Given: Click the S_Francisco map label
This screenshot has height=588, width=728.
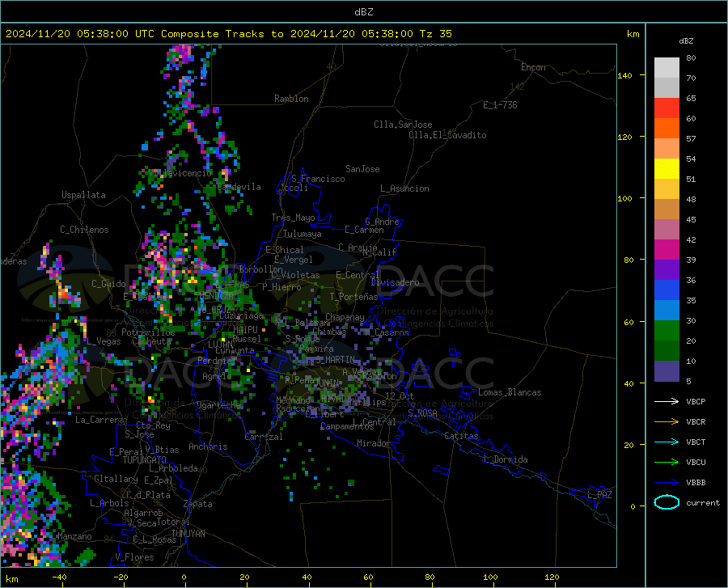Looking at the screenshot, I should coord(318,179).
